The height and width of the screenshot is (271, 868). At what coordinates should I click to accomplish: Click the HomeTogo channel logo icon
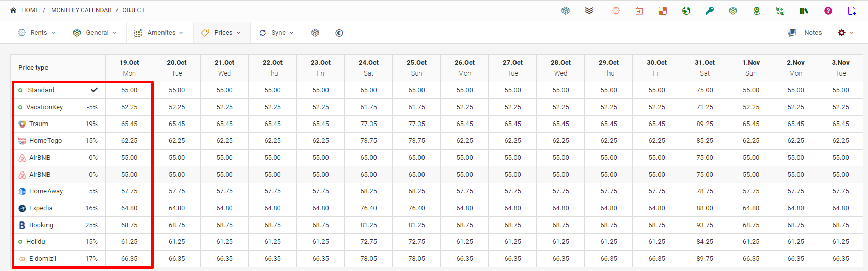(22, 141)
